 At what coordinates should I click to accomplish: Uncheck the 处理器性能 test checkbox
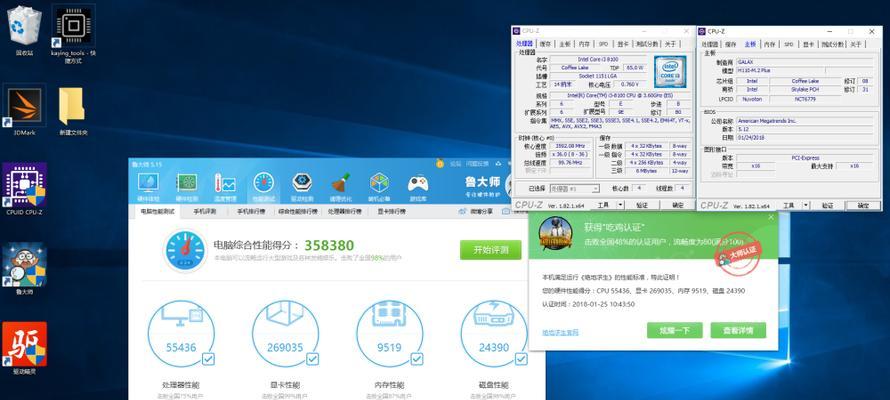(208, 359)
